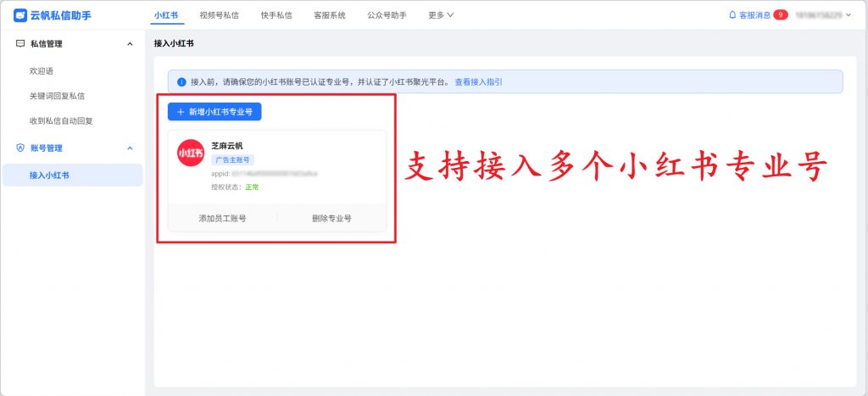
Task: Click the 新增小红书专业号 button
Action: tap(214, 112)
